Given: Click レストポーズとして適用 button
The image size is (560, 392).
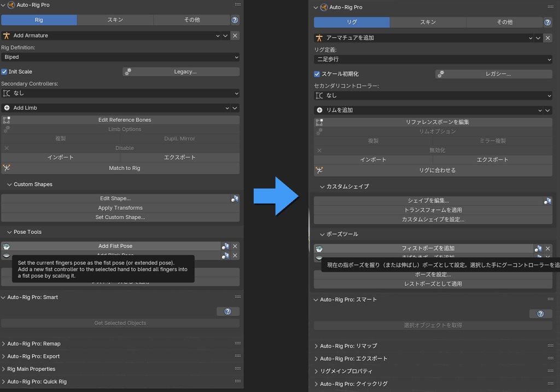Looking at the screenshot, I should pyautogui.click(x=433, y=284).
